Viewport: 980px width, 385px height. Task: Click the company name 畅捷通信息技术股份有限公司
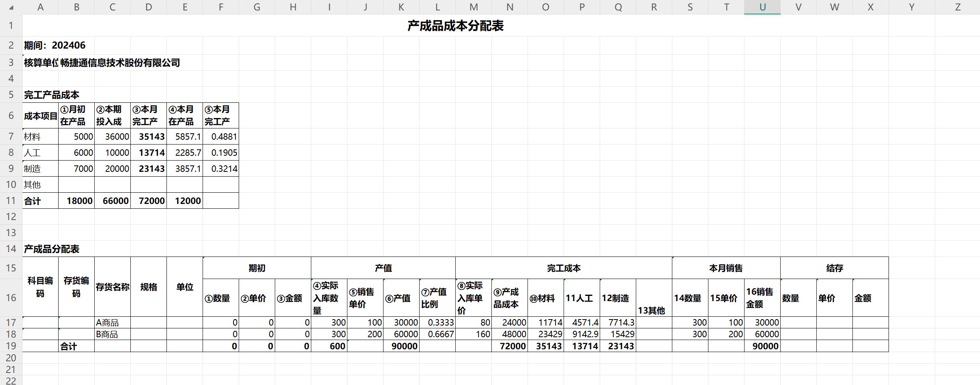tap(120, 63)
